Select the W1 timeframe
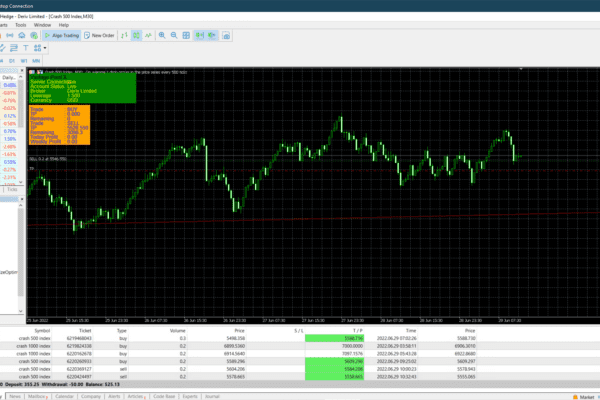Viewport: 600px width, 400px height. click(x=24, y=61)
